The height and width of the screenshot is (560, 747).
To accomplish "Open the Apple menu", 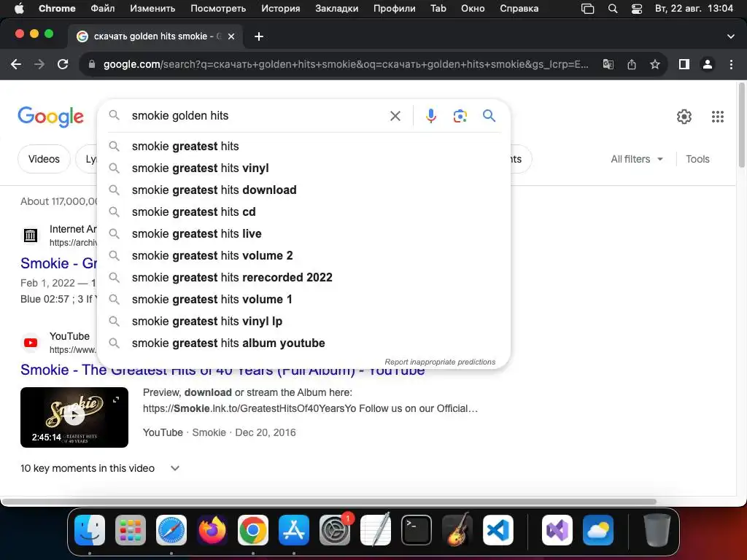I will 19,9.
